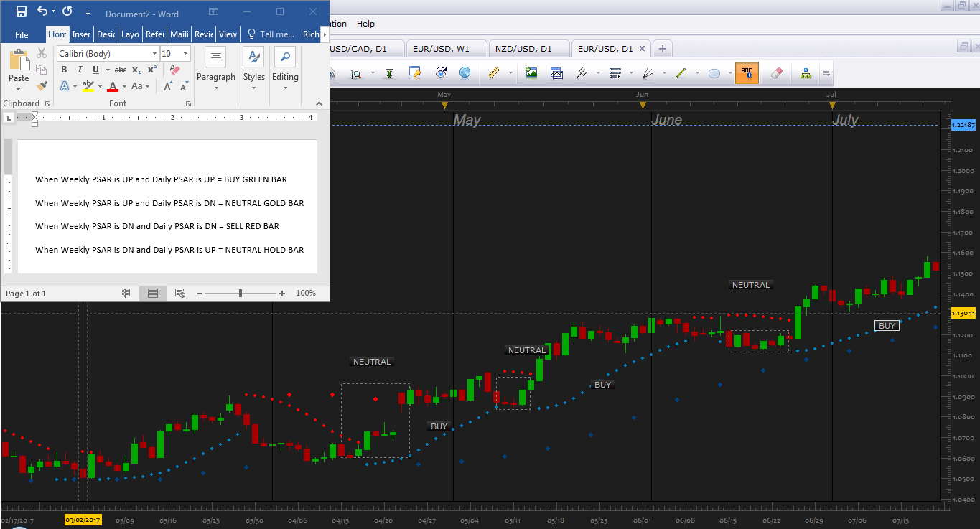
Task: Toggle Italic formatting
Action: (80, 70)
